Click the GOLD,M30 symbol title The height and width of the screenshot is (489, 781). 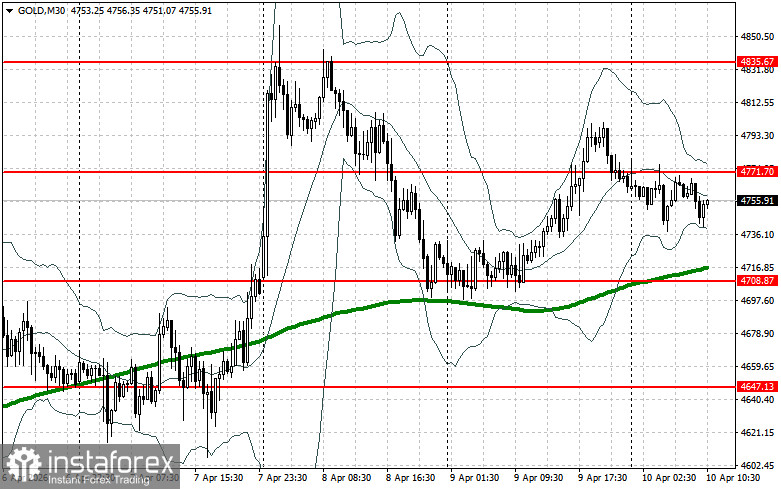(x=41, y=10)
